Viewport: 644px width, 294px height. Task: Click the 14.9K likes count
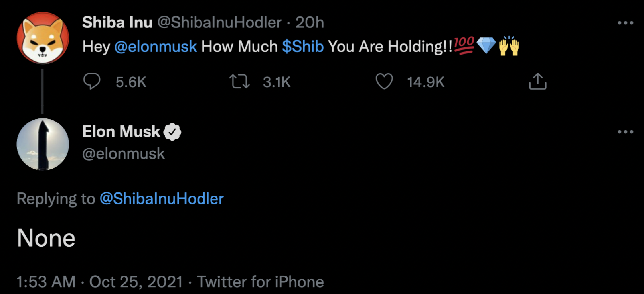coord(425,82)
